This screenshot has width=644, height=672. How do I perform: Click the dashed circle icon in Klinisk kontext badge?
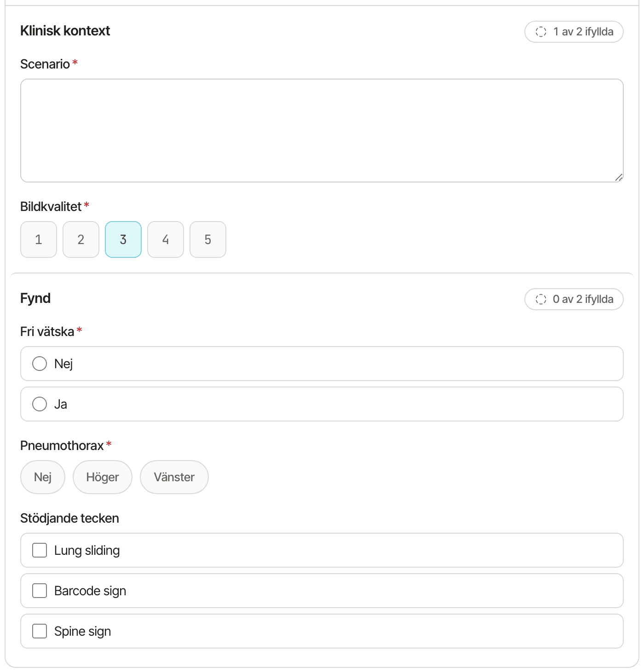[x=541, y=32]
